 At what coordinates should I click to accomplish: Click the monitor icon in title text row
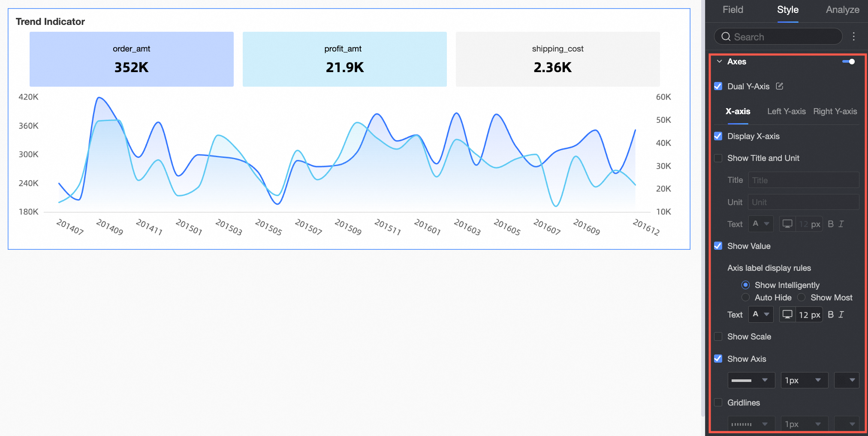[787, 224]
